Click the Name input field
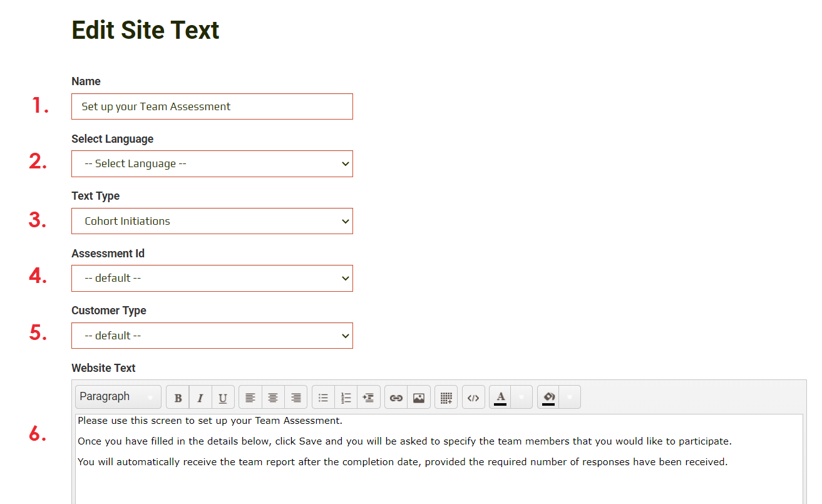This screenshot has height=504, width=822. click(x=212, y=106)
